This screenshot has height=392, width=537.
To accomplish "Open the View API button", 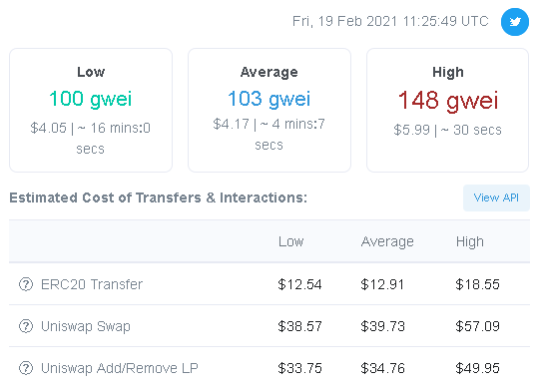I will 496,197.
